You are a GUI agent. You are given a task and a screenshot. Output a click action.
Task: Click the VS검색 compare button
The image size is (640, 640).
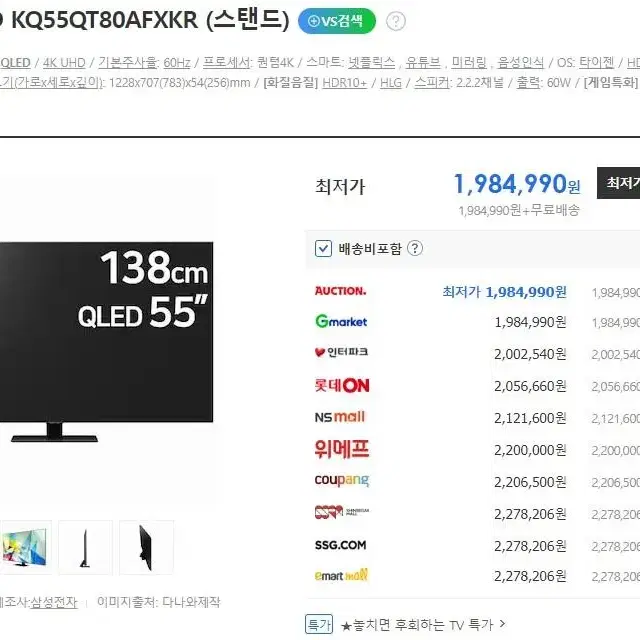tap(337, 21)
